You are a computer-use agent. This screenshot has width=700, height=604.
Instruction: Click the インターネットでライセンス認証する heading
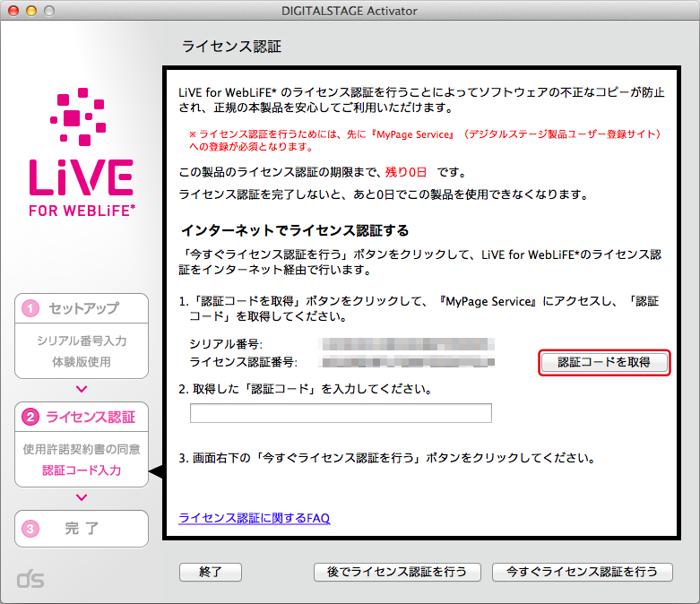[295, 230]
